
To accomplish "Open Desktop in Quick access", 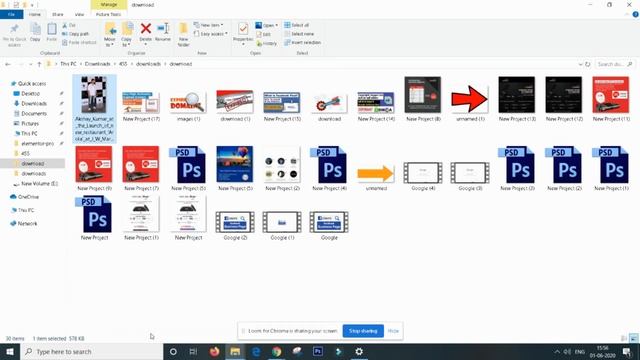I will tap(31, 93).
